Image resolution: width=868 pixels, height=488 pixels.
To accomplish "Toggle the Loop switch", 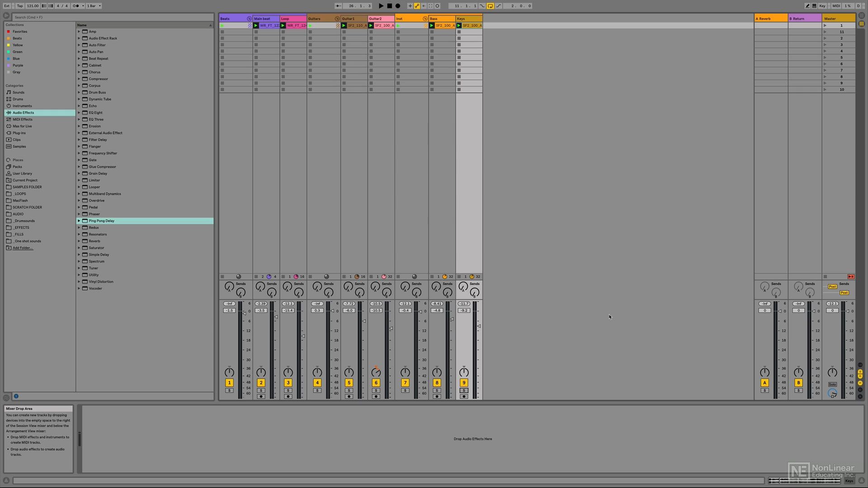I will pyautogui.click(x=490, y=6).
